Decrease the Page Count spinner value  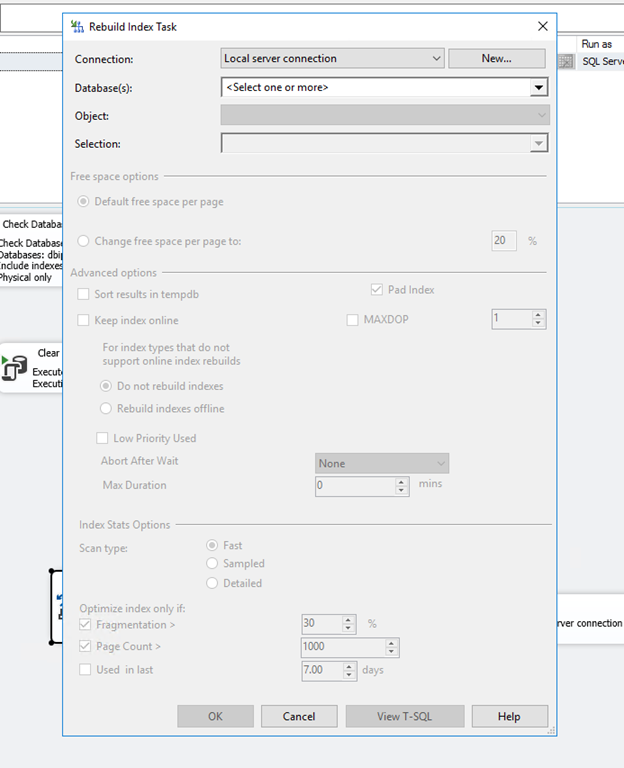click(x=391, y=651)
